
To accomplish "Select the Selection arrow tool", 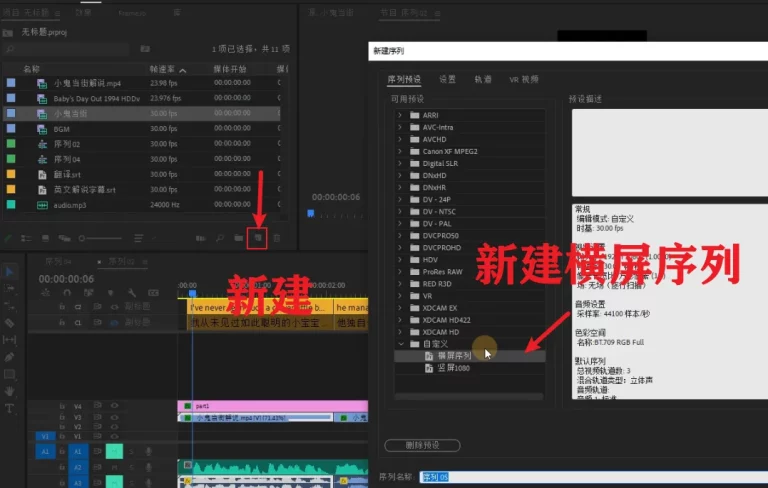I will click(10, 272).
